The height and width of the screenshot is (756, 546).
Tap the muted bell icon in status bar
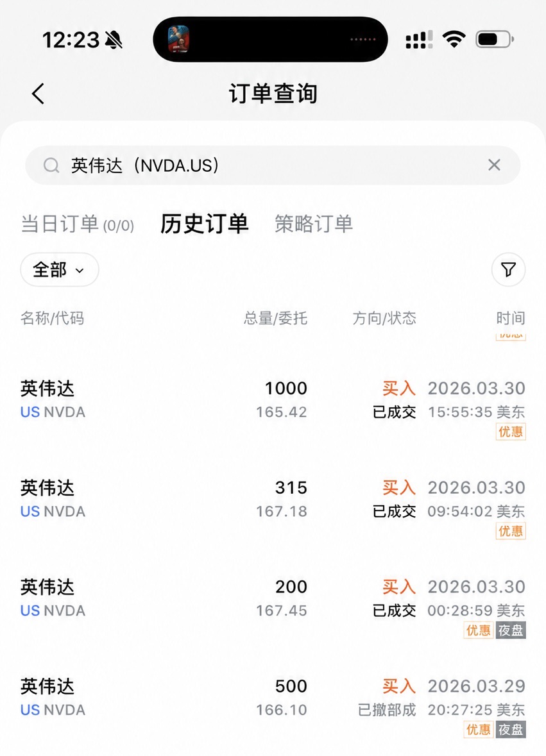(x=114, y=40)
